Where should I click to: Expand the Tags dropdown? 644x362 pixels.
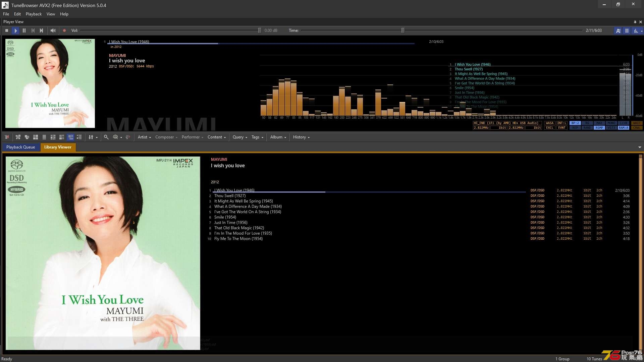(258, 137)
